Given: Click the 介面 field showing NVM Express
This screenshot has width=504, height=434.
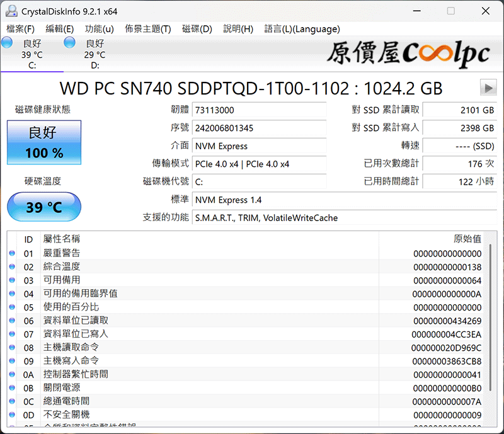Looking at the screenshot, I should [x=259, y=146].
